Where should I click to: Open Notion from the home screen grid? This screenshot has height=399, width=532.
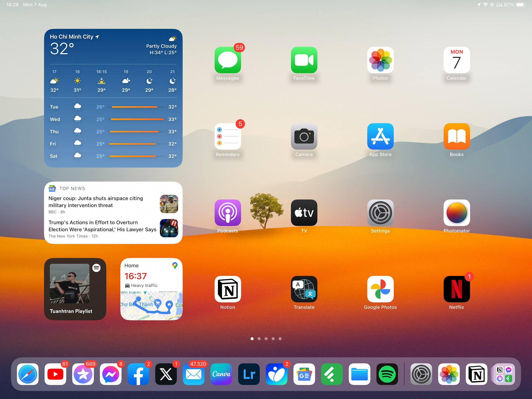[228, 289]
